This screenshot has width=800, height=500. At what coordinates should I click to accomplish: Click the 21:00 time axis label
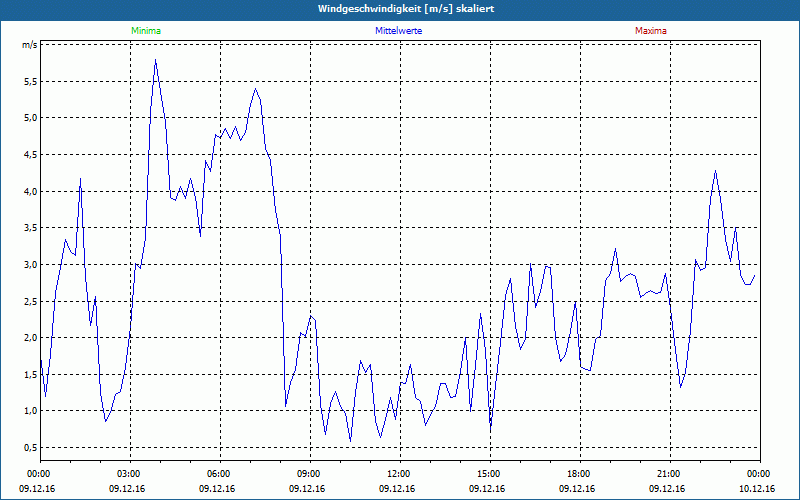tap(670, 474)
